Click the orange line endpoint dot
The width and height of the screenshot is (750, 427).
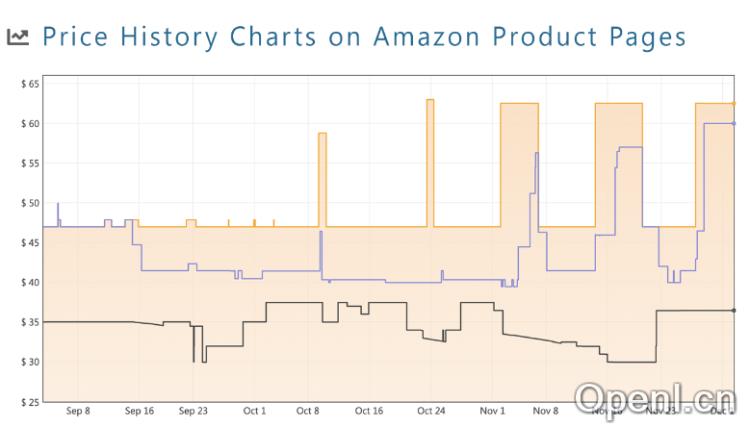[x=734, y=103]
